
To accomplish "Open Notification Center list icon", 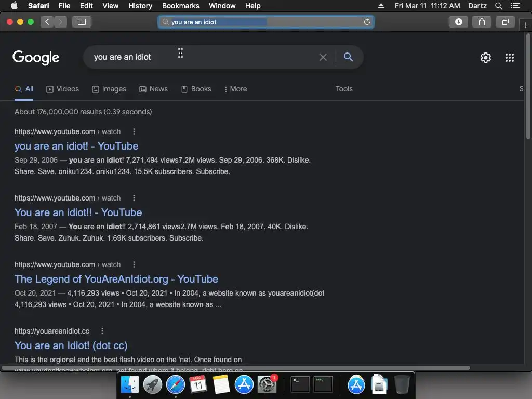I will point(515,6).
